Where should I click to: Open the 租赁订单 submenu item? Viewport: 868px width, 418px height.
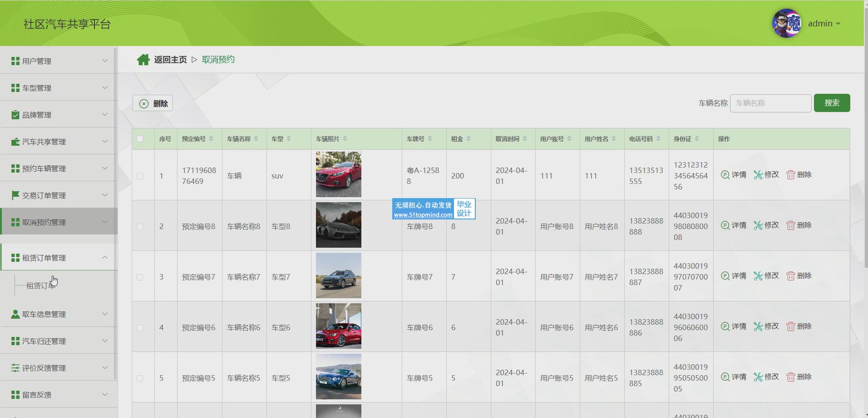(x=41, y=286)
